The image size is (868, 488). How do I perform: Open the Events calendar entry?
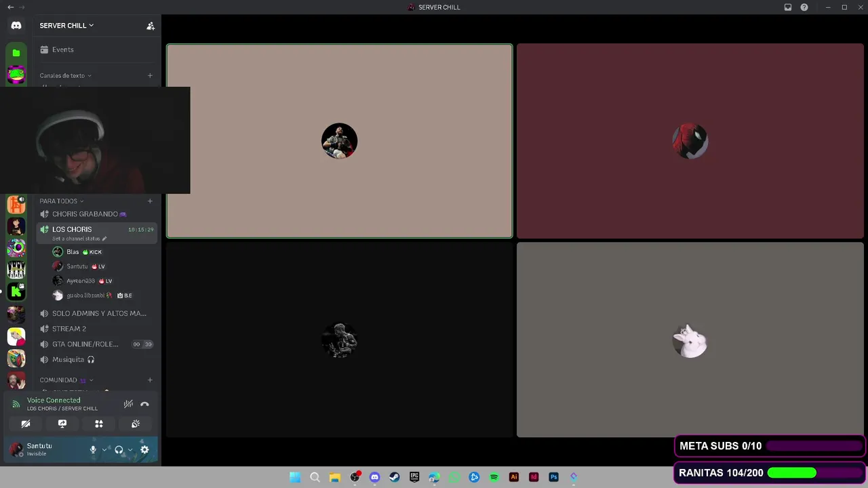tap(96, 49)
